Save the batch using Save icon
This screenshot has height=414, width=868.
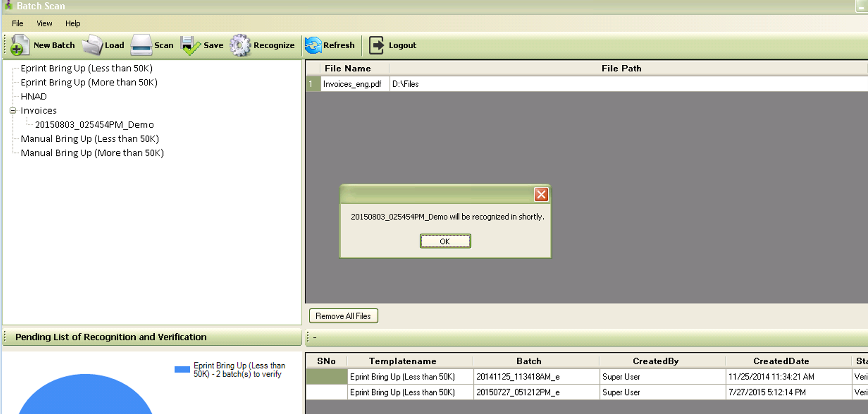click(x=190, y=45)
